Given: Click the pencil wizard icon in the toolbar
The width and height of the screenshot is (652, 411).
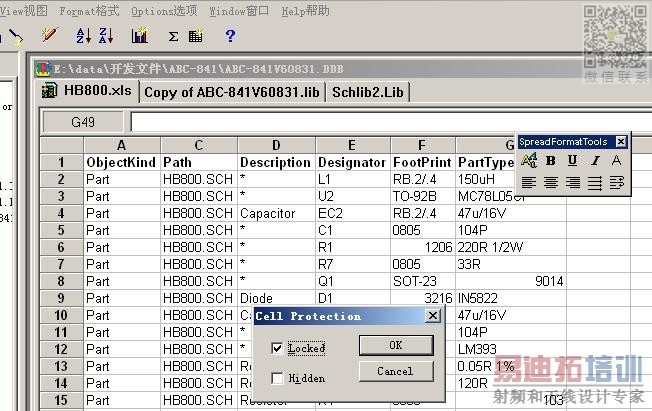Looking at the screenshot, I should (x=49, y=35).
